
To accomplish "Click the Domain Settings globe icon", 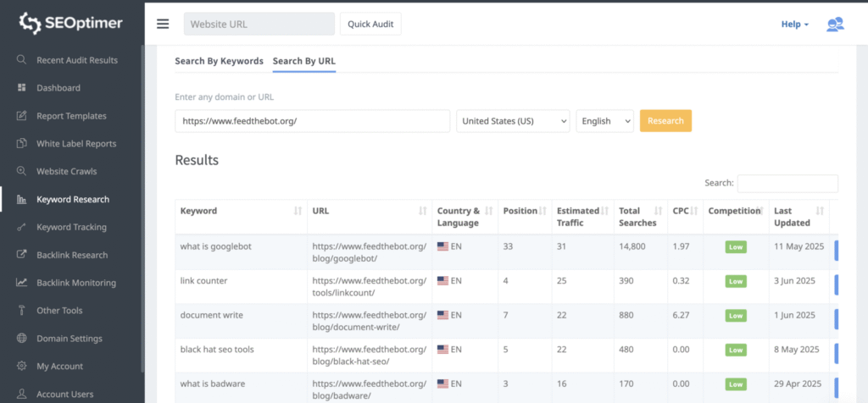I will click(x=21, y=339).
